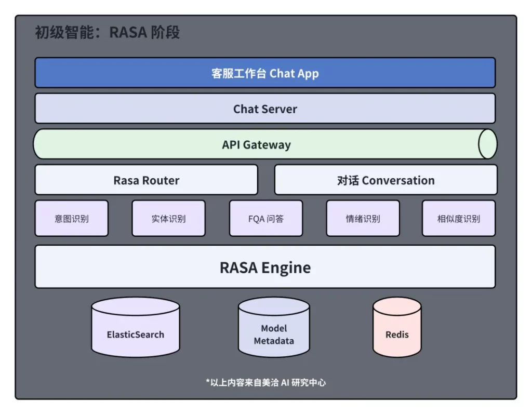Click the 实体识别 module box
532x415 pixels.
point(169,218)
